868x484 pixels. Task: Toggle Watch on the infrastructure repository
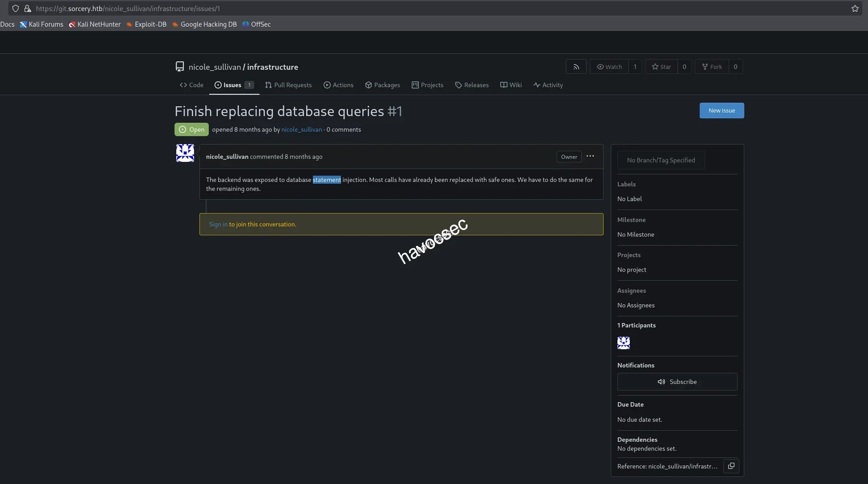(609, 66)
